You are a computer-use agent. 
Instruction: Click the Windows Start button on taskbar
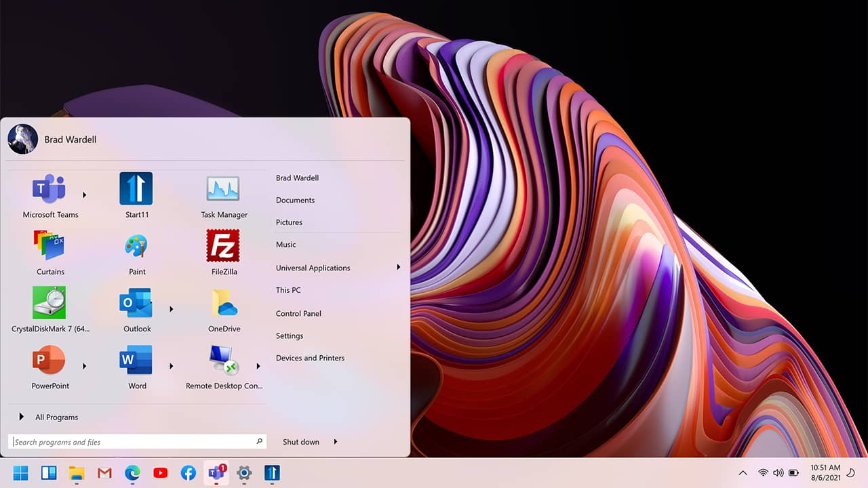20,473
